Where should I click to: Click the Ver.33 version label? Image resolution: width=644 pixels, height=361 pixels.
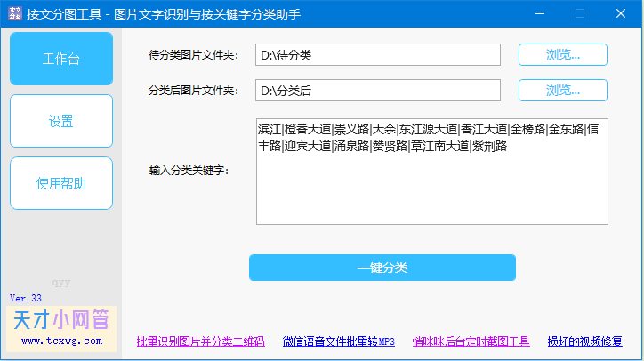[26, 297]
